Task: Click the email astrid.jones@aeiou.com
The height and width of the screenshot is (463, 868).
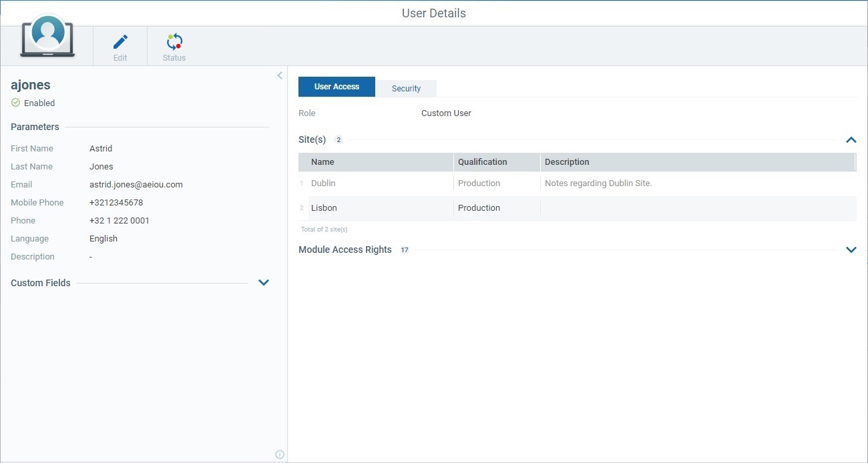Action: coord(136,185)
